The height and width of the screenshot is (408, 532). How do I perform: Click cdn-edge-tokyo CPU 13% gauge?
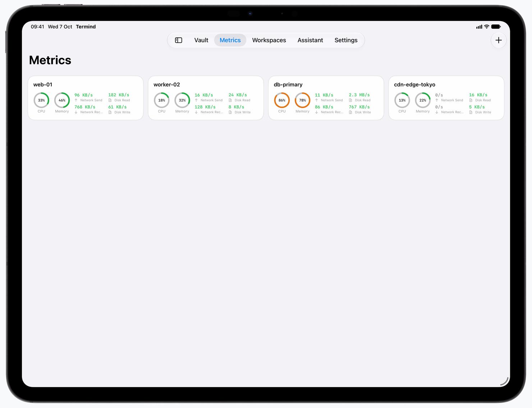402,100
